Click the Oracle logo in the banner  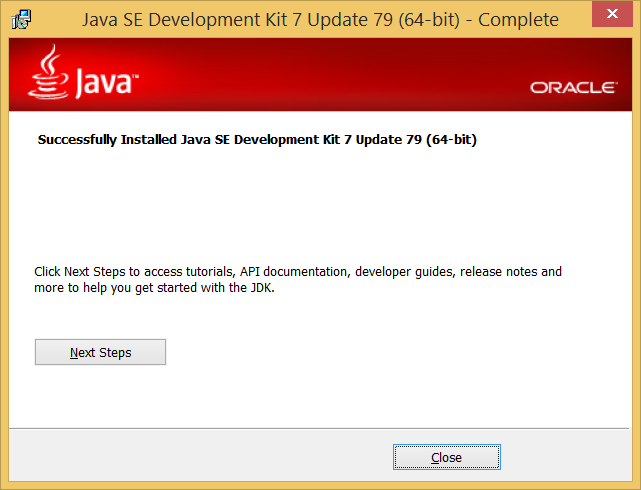coord(573,88)
